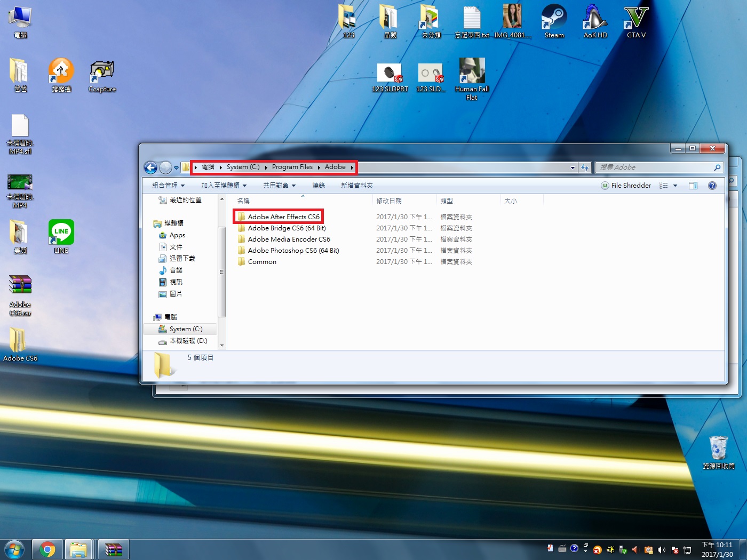Select 迅雷下載 in the navigation pane
This screenshot has width=747, height=560.
(177, 259)
